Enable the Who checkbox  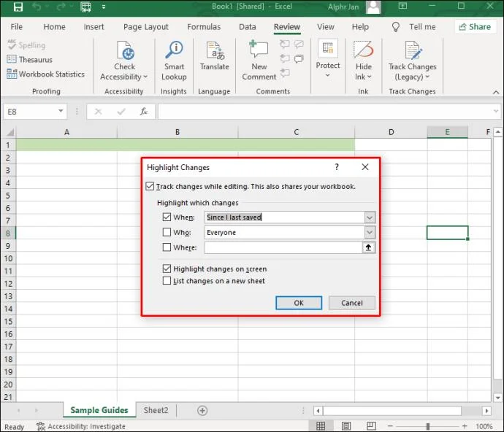click(x=167, y=232)
